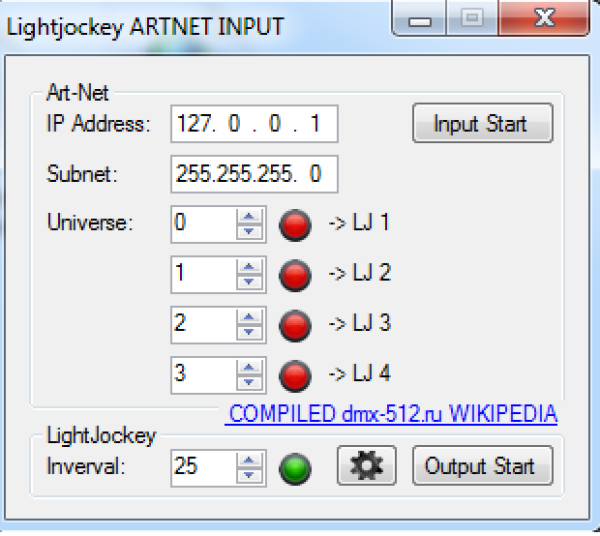The height and width of the screenshot is (536, 600).
Task: Increase the third Universe value with up arrow
Action: [x=248, y=317]
